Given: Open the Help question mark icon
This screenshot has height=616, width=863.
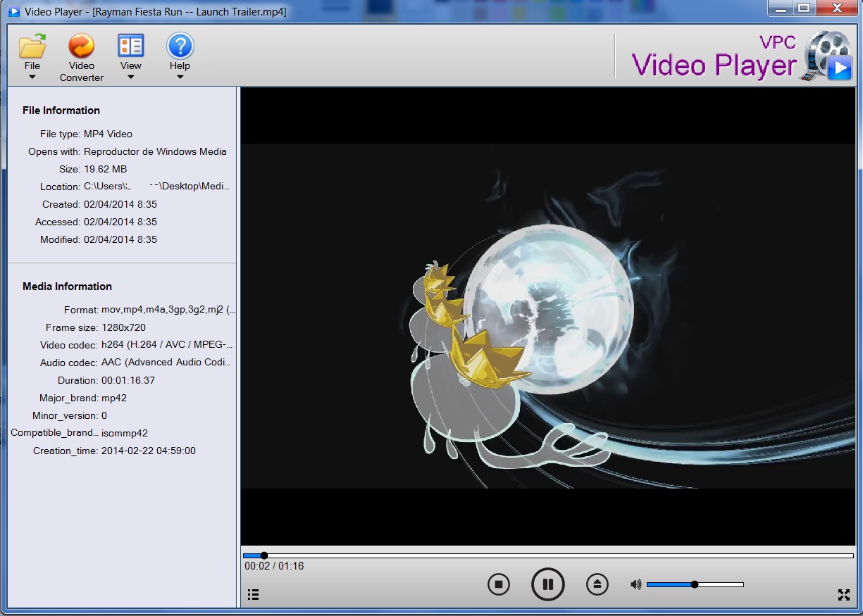Looking at the screenshot, I should click(180, 46).
